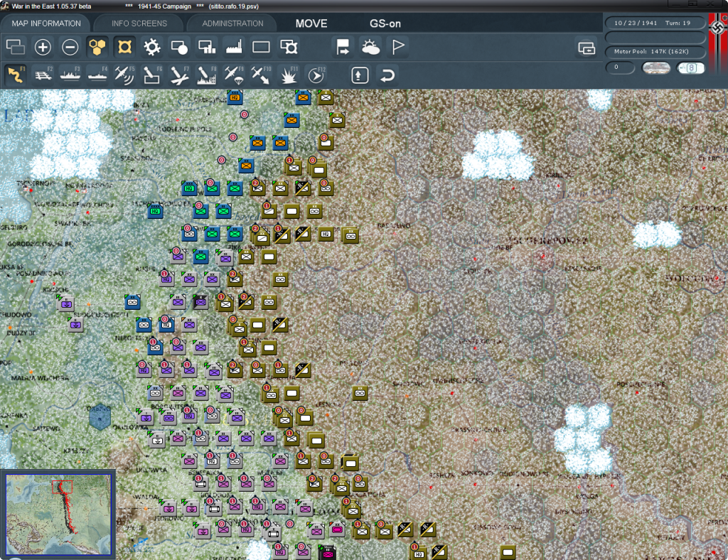This screenshot has width=728, height=560.
Task: Click the white pennant flag icon
Action: point(398,47)
